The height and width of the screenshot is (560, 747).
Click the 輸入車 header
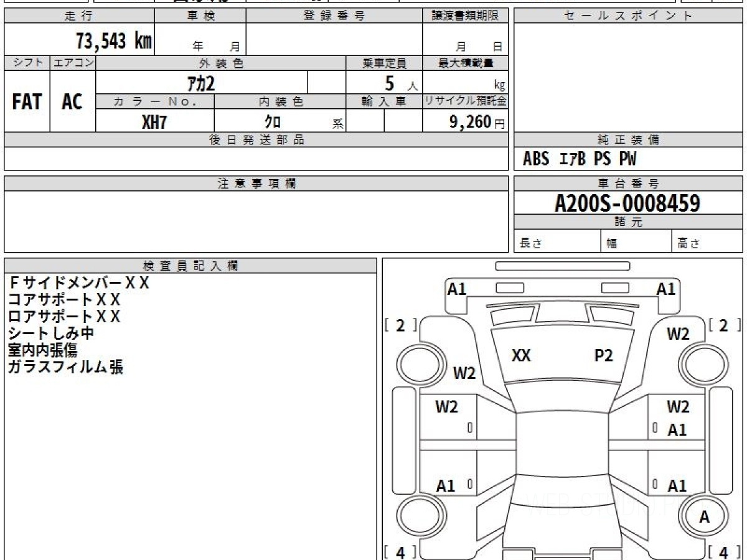pyautogui.click(x=384, y=101)
